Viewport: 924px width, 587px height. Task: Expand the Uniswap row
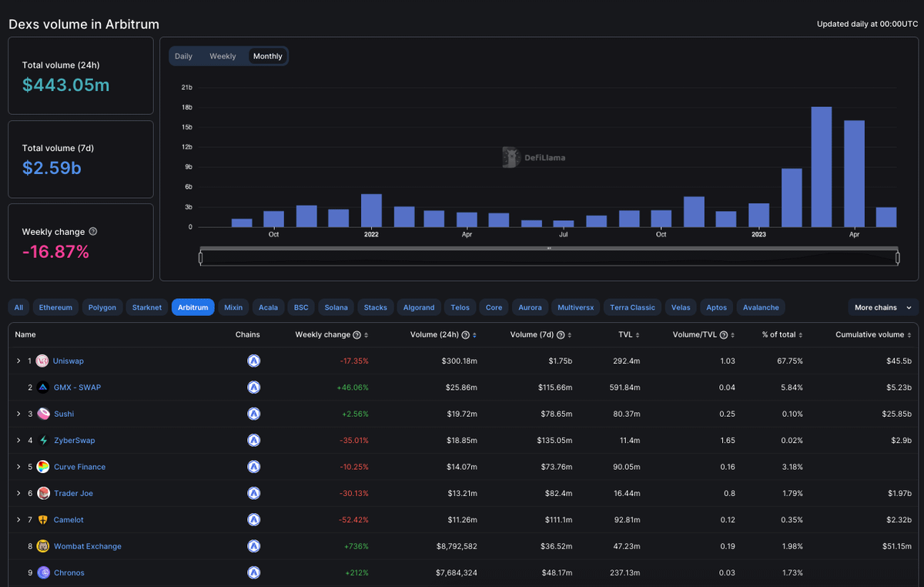[18, 361]
